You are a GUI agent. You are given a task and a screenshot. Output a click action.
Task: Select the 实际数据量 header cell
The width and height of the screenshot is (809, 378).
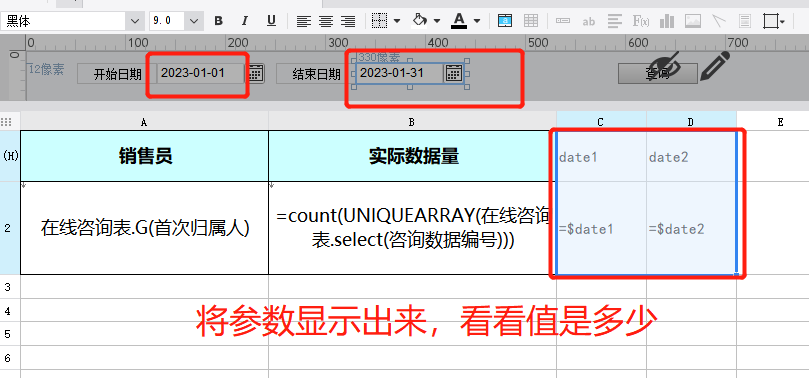tap(413, 156)
